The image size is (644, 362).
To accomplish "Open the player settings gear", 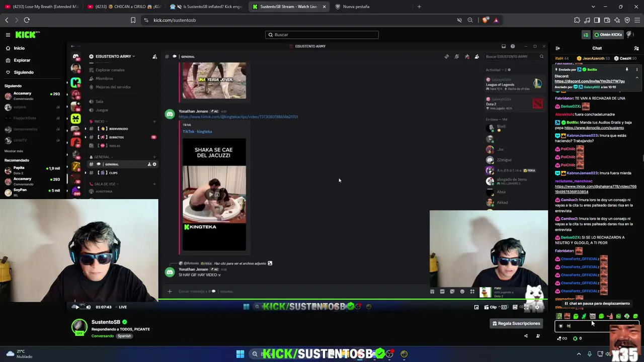I will tap(536, 307).
